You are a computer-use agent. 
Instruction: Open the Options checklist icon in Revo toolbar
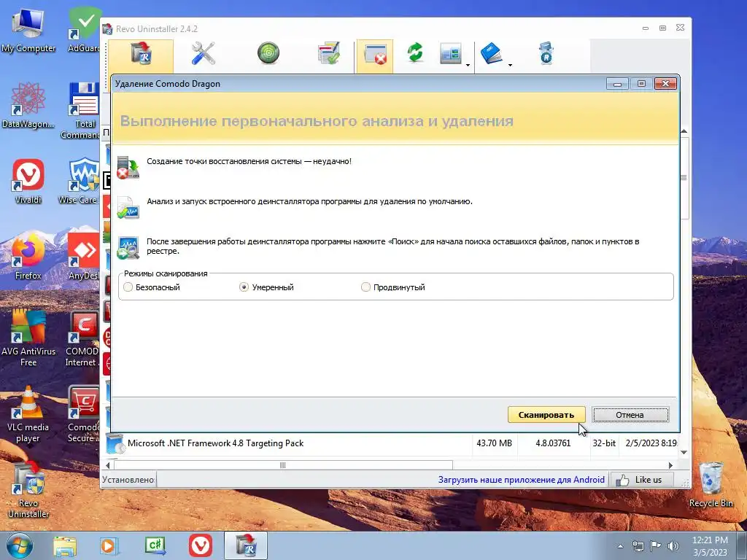329,52
